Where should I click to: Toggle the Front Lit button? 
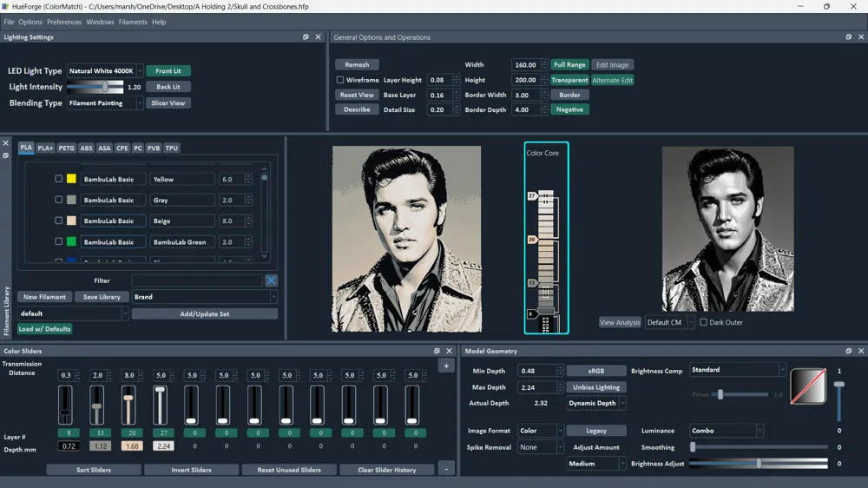click(x=168, y=71)
